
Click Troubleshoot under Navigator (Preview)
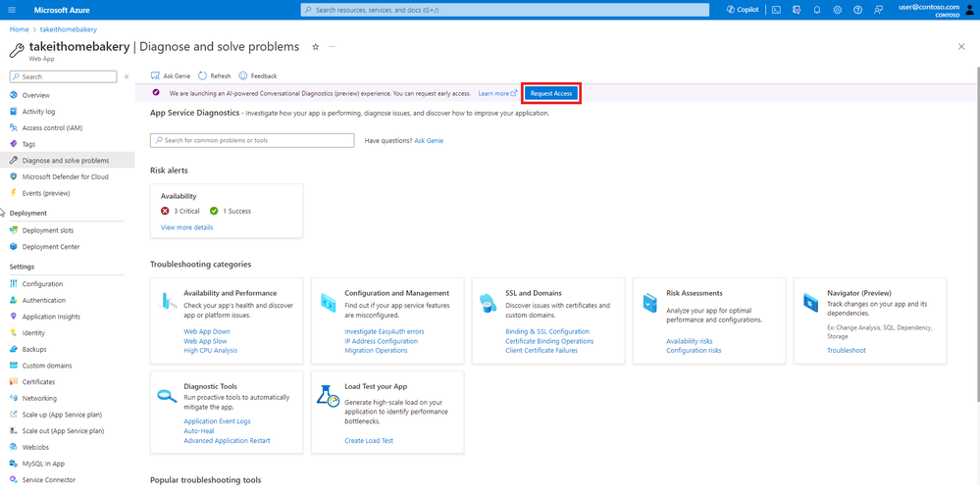coord(847,351)
